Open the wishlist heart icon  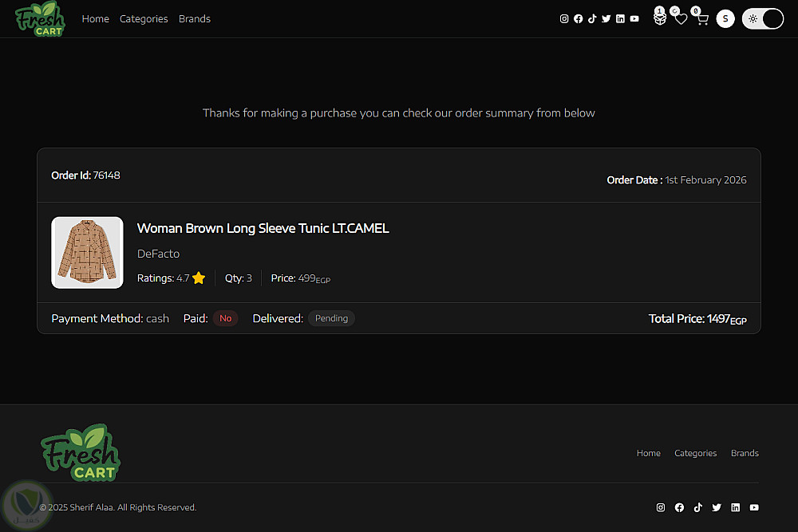[681, 19]
